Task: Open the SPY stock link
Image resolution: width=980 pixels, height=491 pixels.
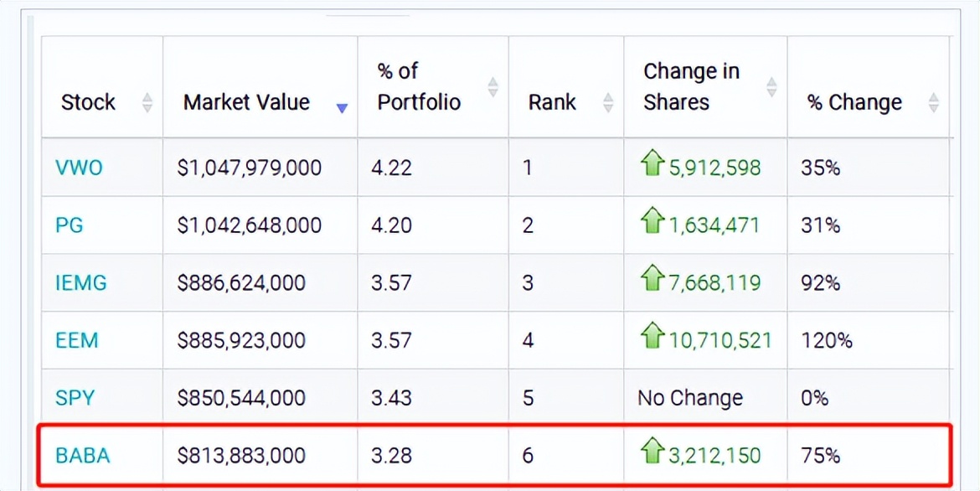Action: 75,398
